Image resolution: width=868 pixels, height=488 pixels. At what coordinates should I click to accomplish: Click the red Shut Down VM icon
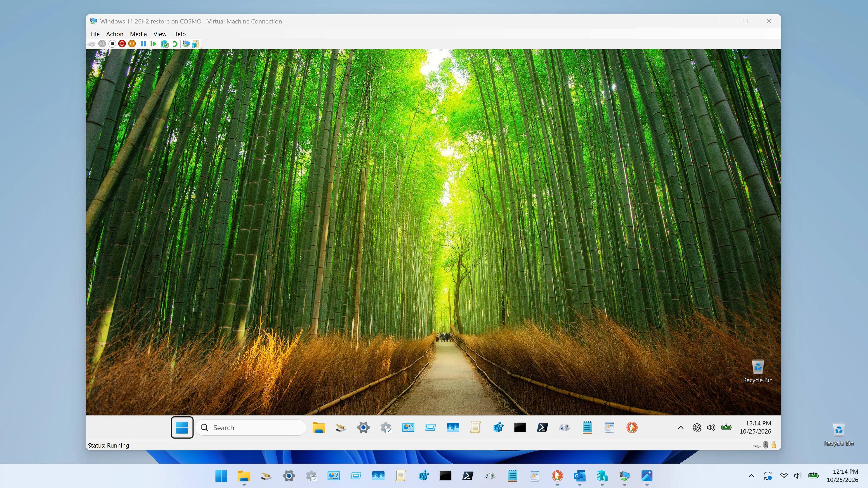[122, 44]
